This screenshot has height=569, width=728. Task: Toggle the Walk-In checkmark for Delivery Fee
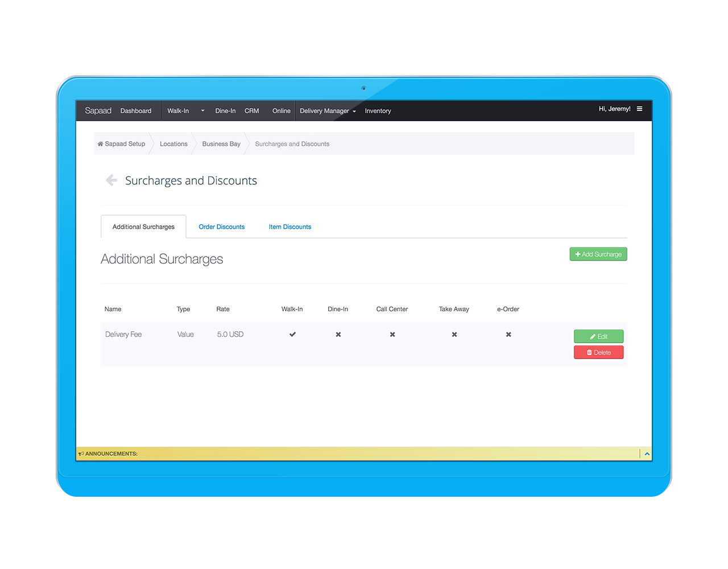click(292, 335)
